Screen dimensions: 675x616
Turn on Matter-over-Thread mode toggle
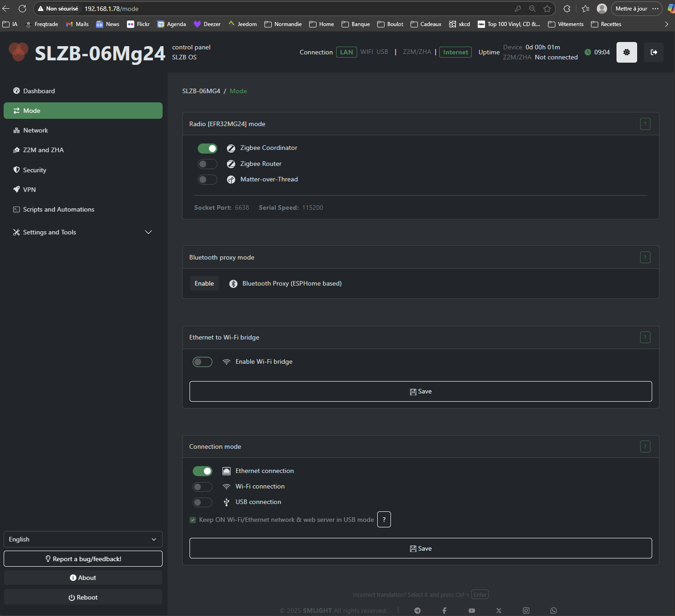point(207,180)
